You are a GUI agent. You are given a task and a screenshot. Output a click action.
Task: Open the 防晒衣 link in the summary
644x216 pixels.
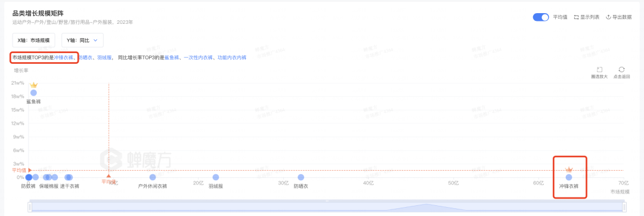coord(85,58)
